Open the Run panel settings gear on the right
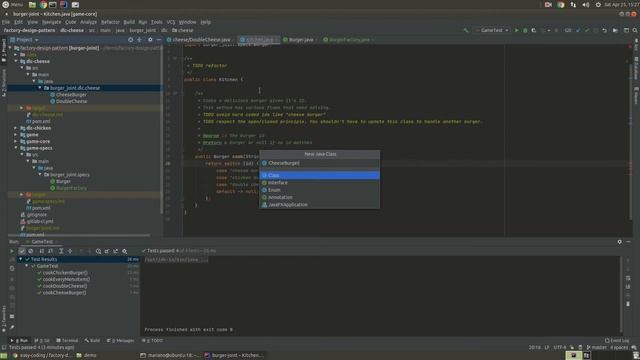 click(x=620, y=242)
